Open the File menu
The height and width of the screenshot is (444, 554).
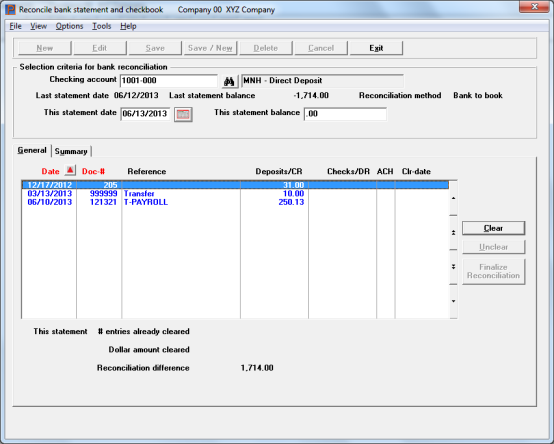pos(16,26)
